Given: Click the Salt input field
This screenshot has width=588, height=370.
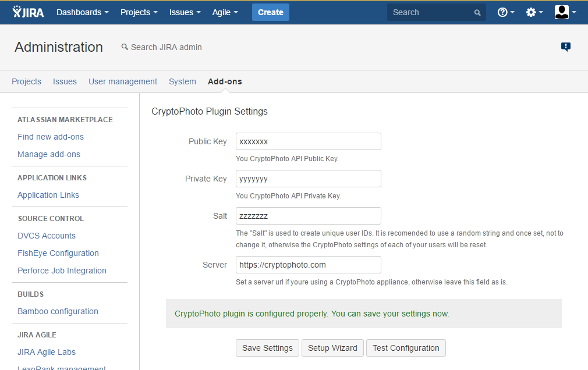Looking at the screenshot, I should point(308,216).
